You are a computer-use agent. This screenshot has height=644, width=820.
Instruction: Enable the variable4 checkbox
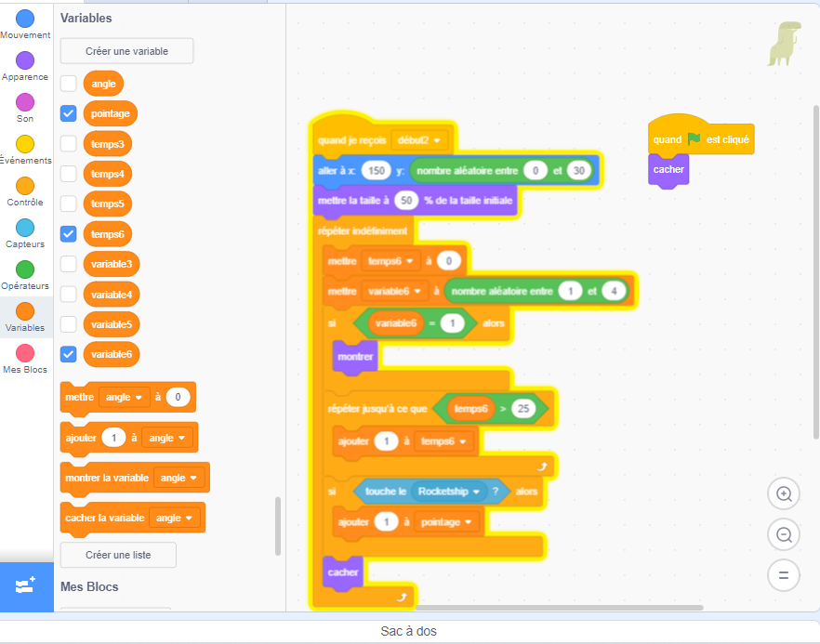[69, 295]
